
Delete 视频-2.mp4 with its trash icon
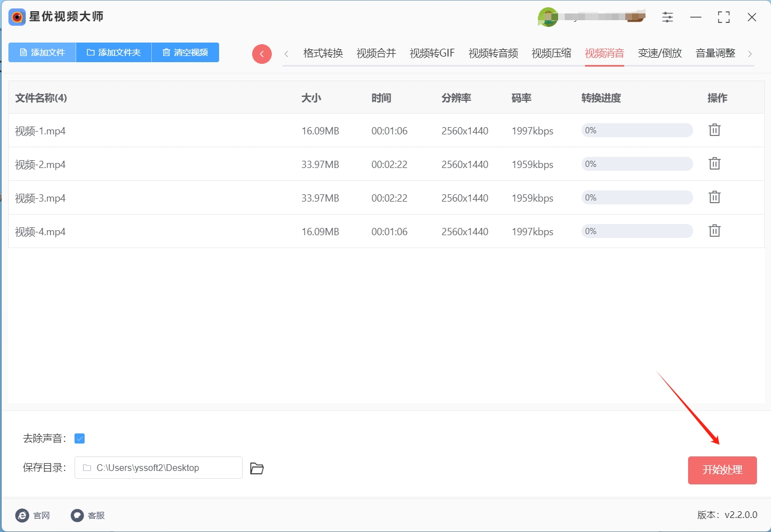tap(714, 164)
